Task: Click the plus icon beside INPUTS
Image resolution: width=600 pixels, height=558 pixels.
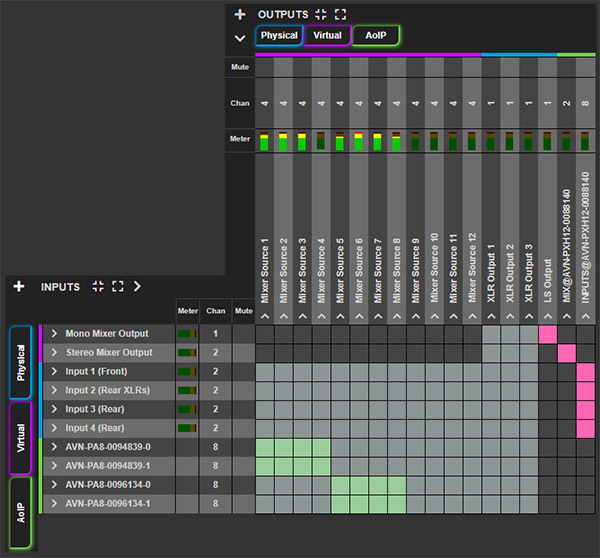Action: pos(18,286)
